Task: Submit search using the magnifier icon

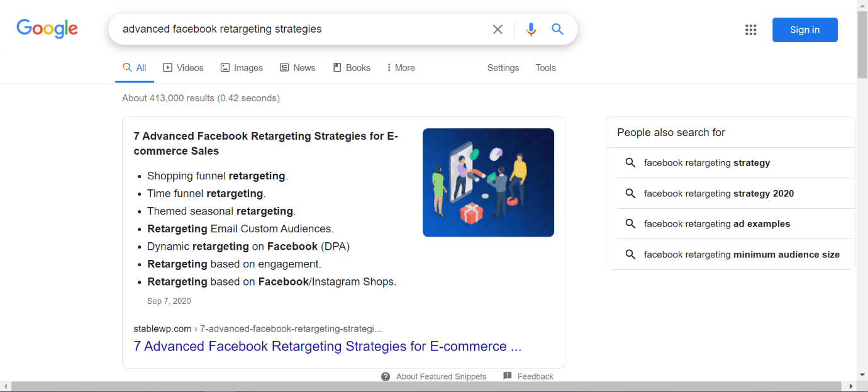Action: click(557, 29)
